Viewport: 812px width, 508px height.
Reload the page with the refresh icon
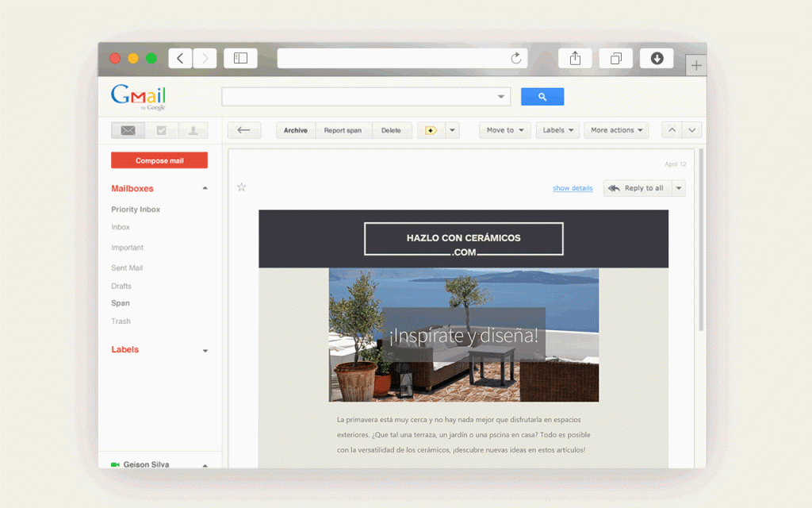click(x=515, y=59)
